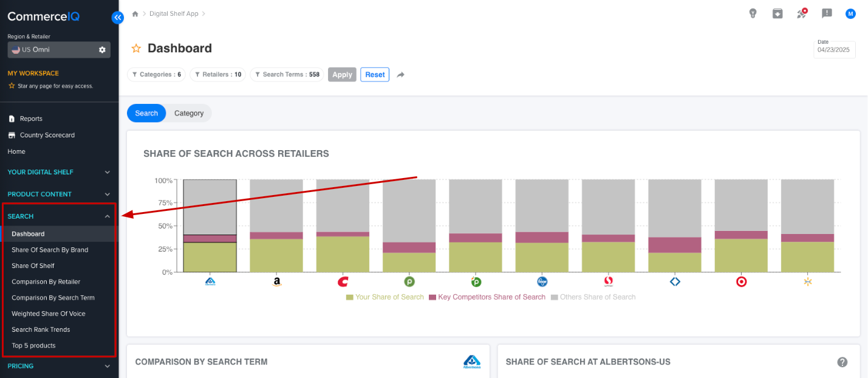The width and height of the screenshot is (868, 378).
Task: Go to Home in sidebar
Action: [16, 151]
